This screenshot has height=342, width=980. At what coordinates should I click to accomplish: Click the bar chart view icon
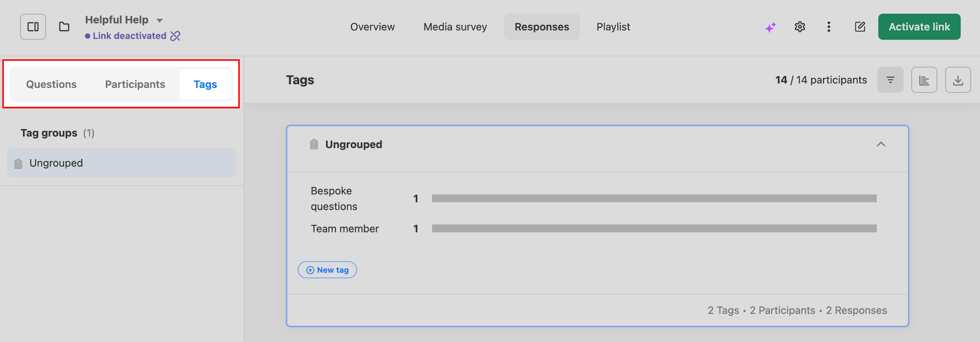(924, 80)
